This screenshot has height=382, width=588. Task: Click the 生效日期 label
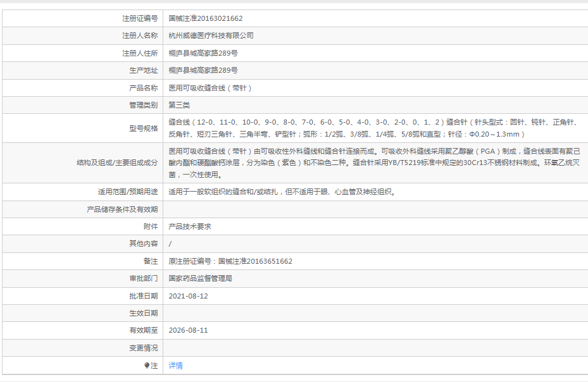[144, 314]
